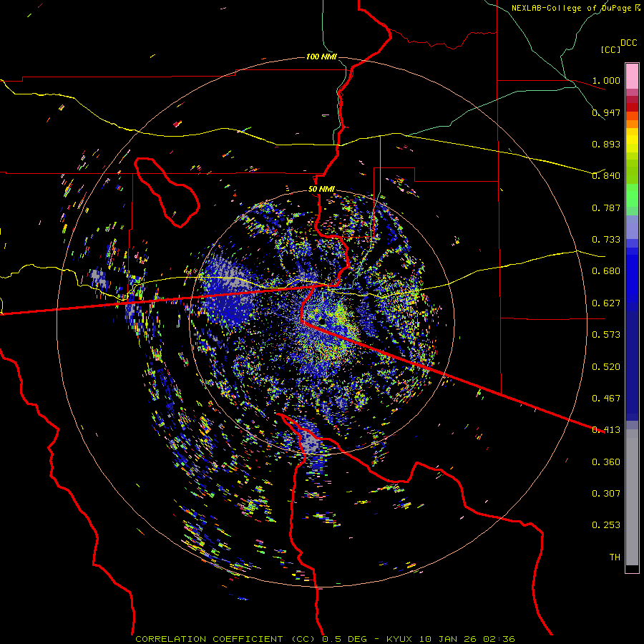Viewport: 644px width, 644px height.
Task: Click the 0.733 legend value
Action: (x=606, y=240)
